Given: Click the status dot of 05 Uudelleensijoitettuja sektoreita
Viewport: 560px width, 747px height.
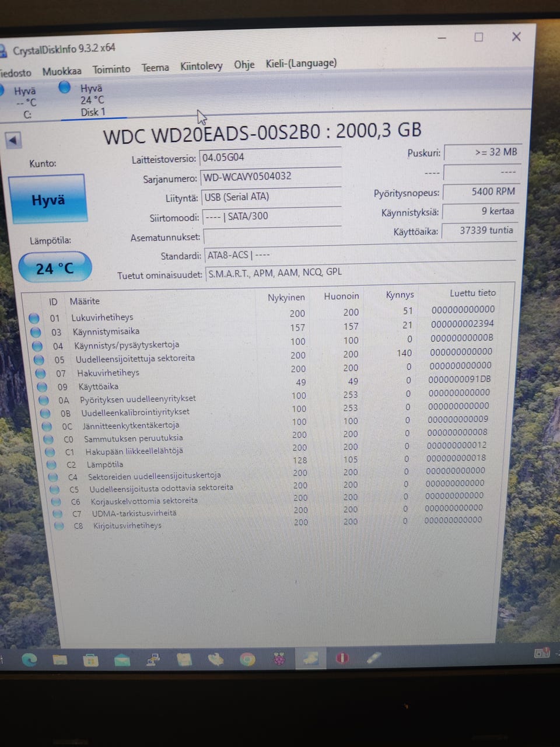Looking at the screenshot, I should point(38,359).
